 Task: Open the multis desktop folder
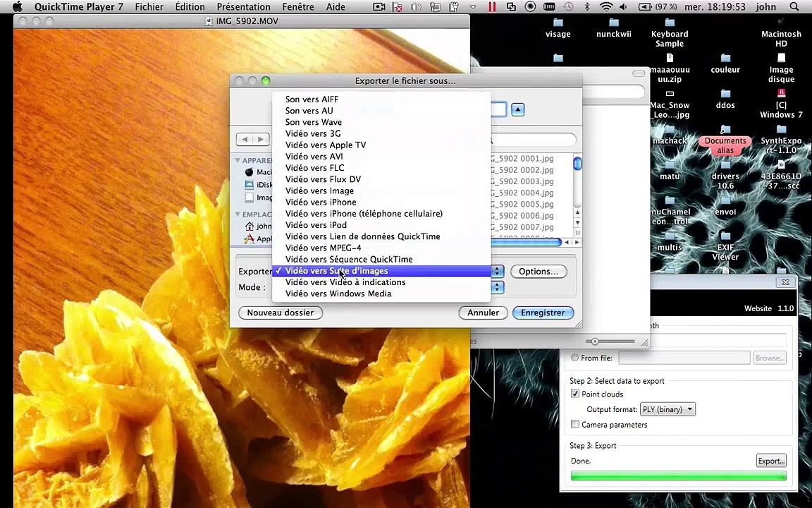click(x=670, y=236)
